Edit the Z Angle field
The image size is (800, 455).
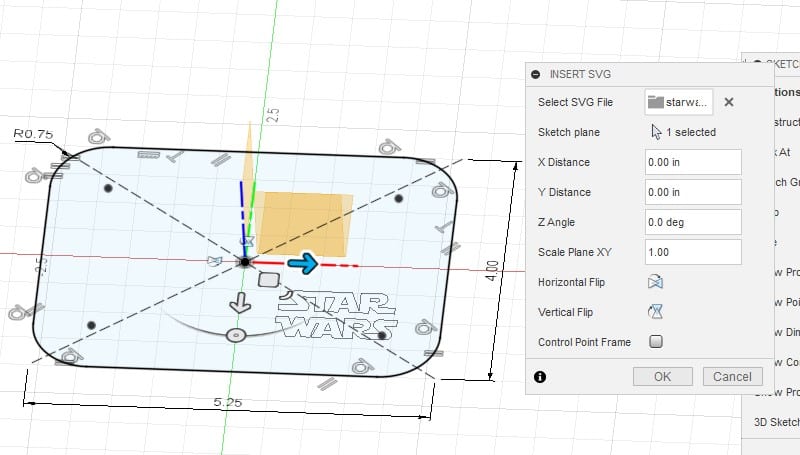[693, 222]
